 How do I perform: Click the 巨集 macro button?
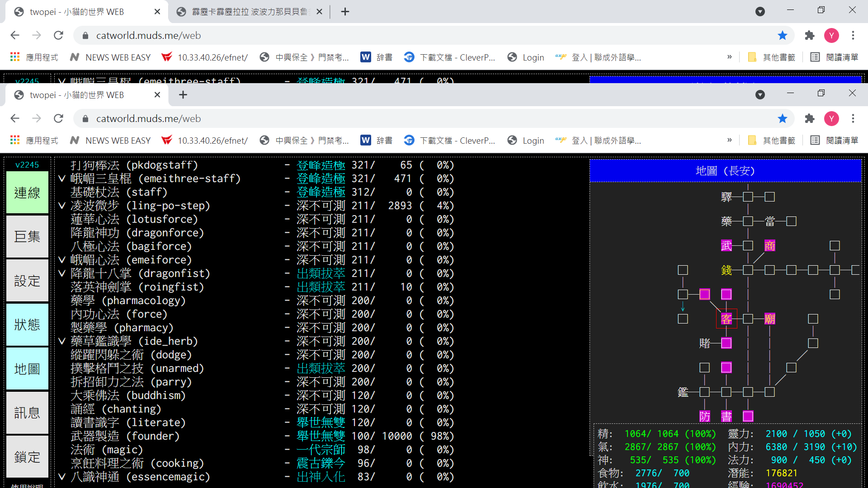click(27, 236)
